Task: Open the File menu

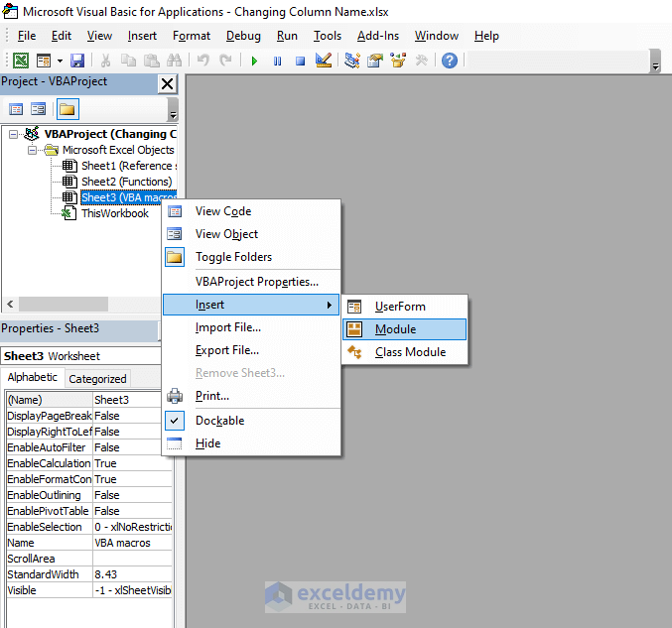Action: [x=27, y=36]
